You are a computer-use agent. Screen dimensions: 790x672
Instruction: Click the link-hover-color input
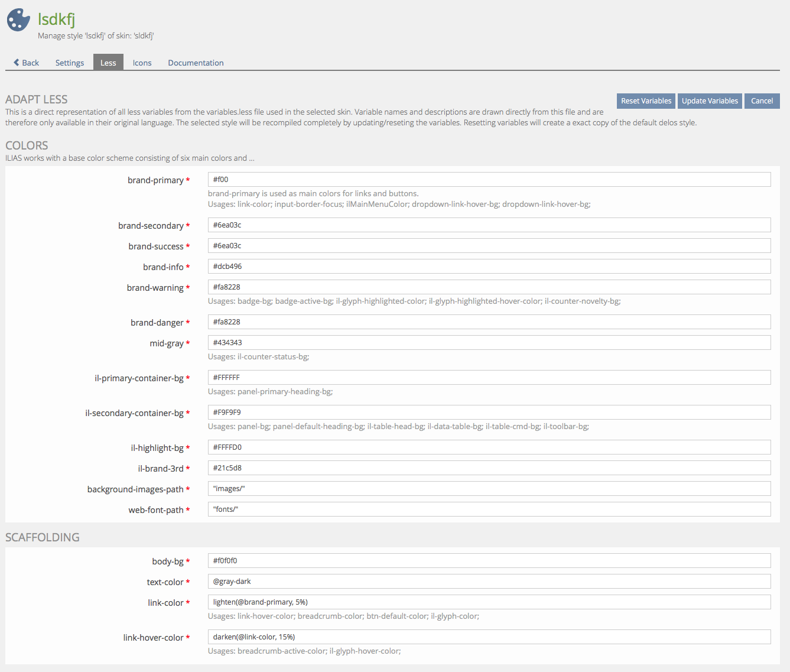point(489,637)
